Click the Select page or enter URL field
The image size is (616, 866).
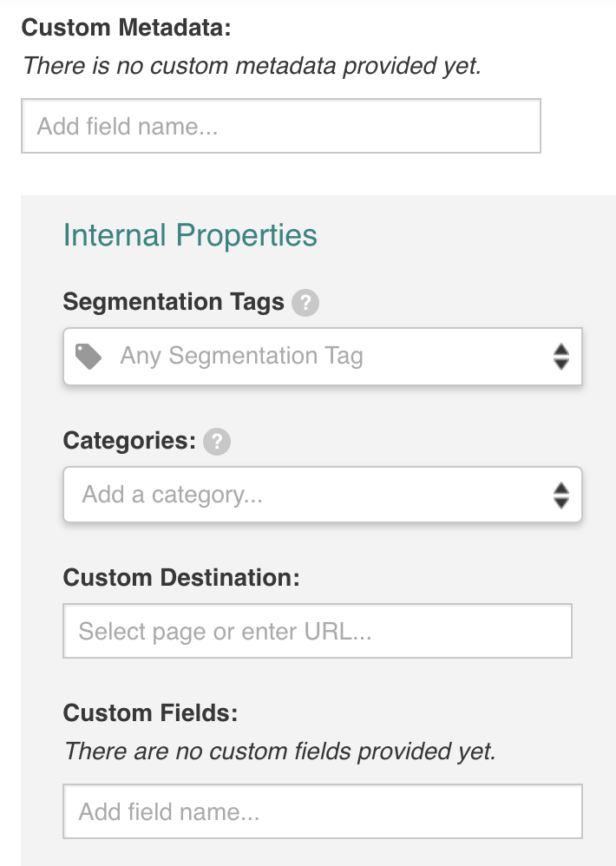[318, 631]
